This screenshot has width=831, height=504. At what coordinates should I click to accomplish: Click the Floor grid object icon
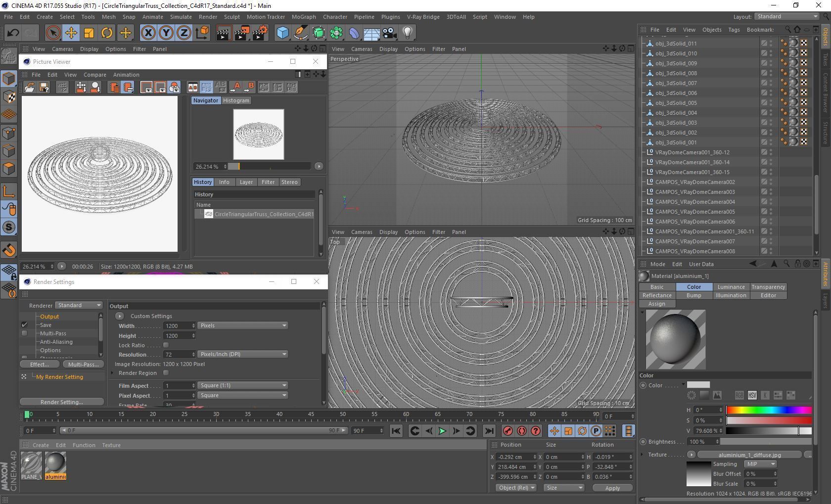tap(371, 33)
